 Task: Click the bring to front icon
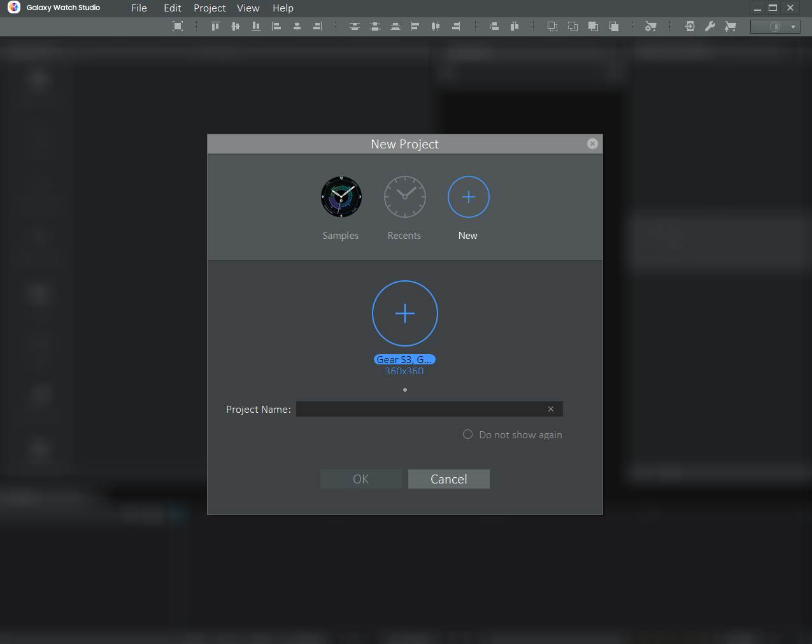(x=593, y=26)
